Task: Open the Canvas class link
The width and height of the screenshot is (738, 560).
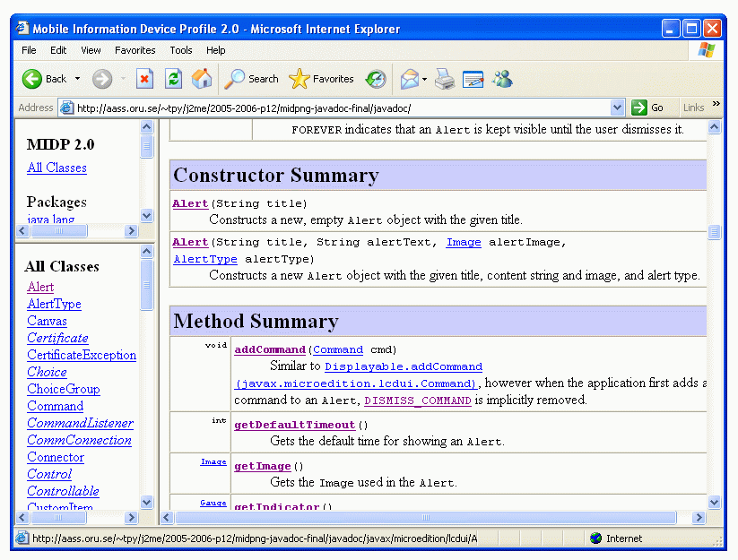Action: click(x=47, y=321)
